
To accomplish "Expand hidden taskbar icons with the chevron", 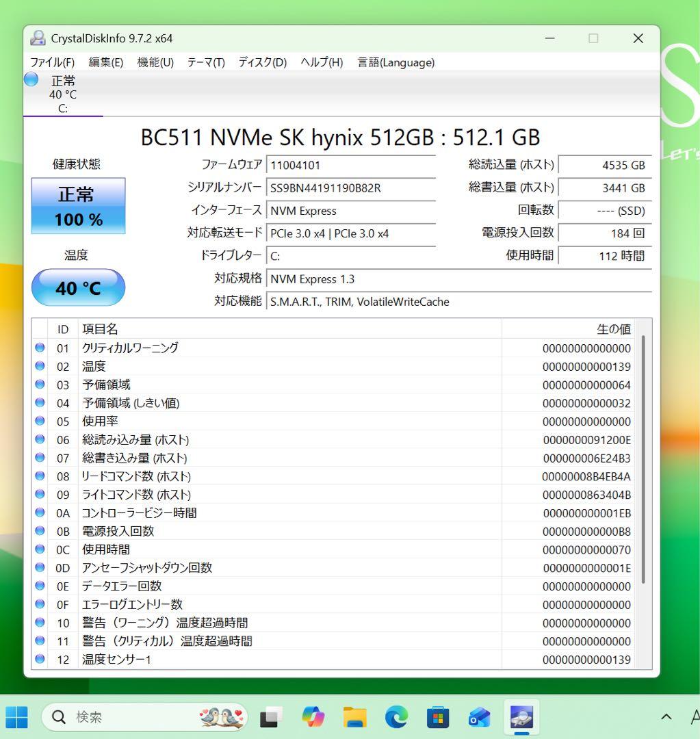I will point(665,717).
